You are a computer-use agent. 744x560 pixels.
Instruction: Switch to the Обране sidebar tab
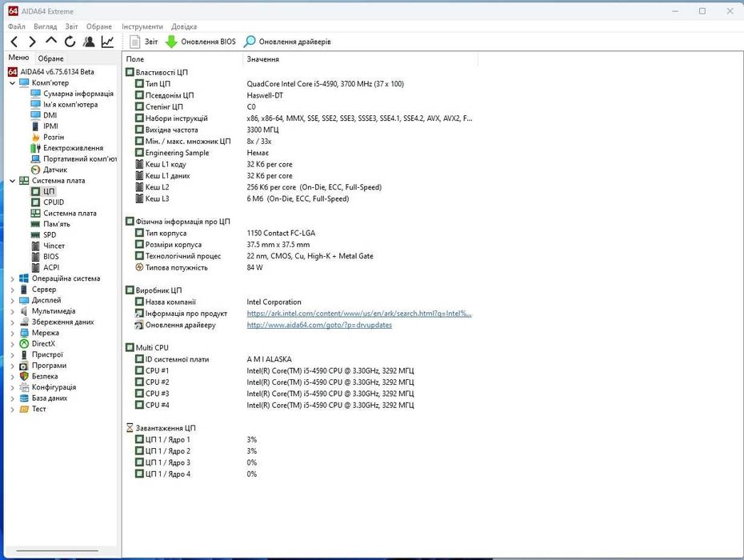tap(50, 58)
